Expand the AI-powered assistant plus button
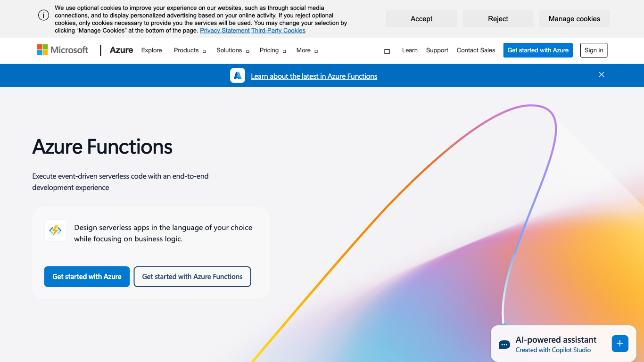Viewport: 644px width, 362px height. click(x=620, y=344)
